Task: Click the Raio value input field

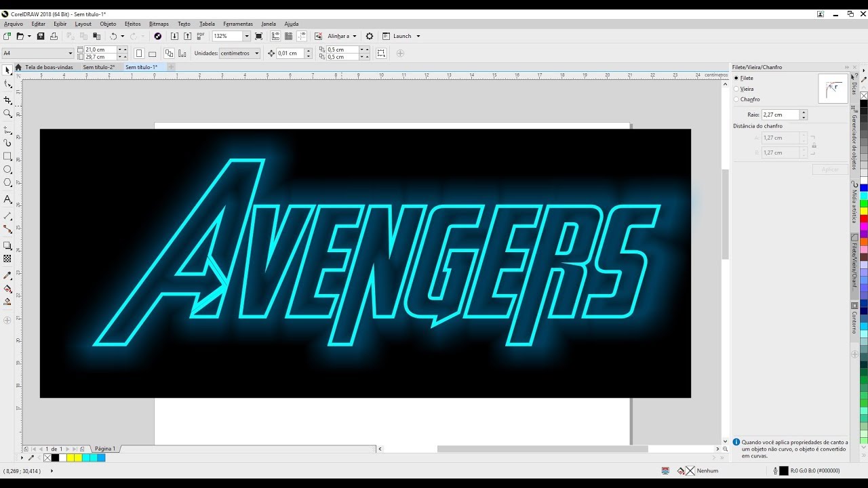Action: [x=781, y=115]
